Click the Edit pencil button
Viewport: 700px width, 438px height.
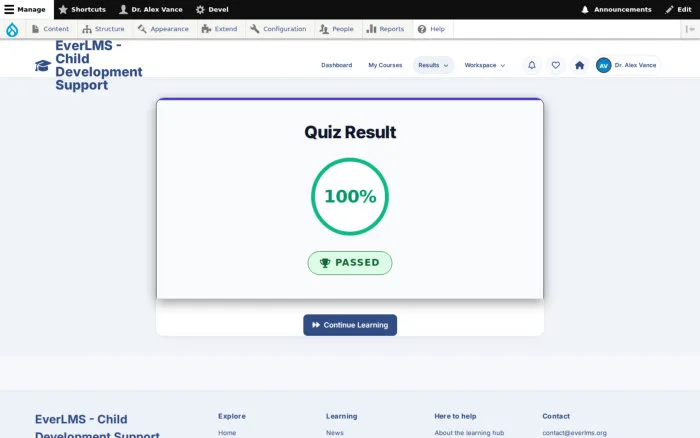[679, 9]
